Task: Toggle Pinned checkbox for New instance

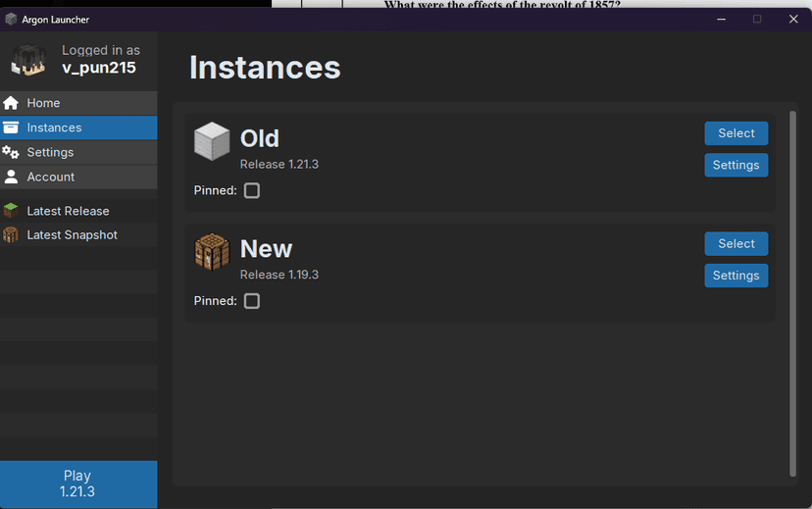Action: click(x=252, y=301)
